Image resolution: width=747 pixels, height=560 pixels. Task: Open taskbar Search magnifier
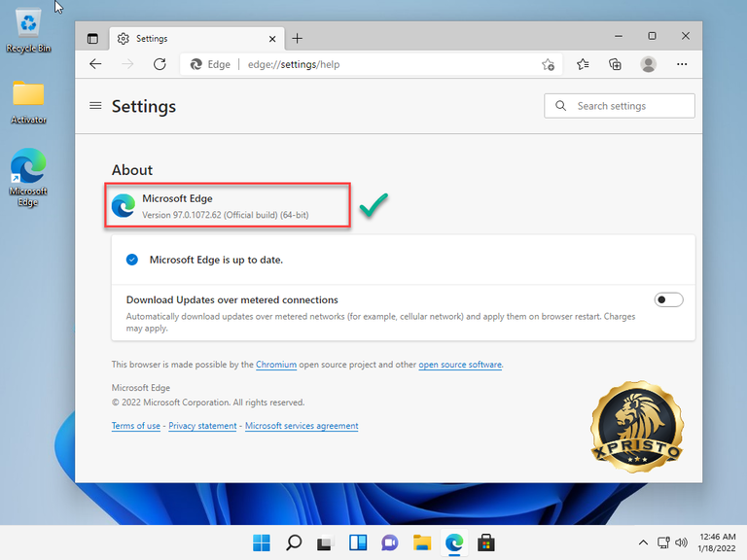pyautogui.click(x=294, y=542)
